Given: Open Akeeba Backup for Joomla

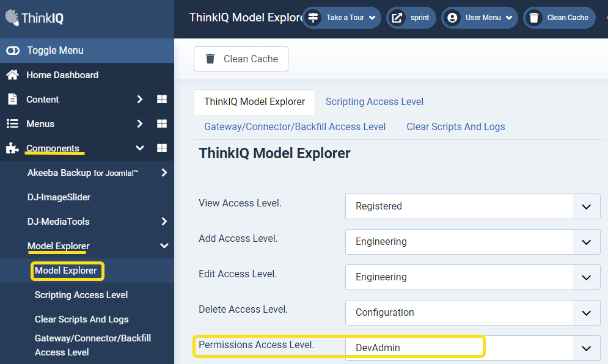Looking at the screenshot, I should pos(82,172).
